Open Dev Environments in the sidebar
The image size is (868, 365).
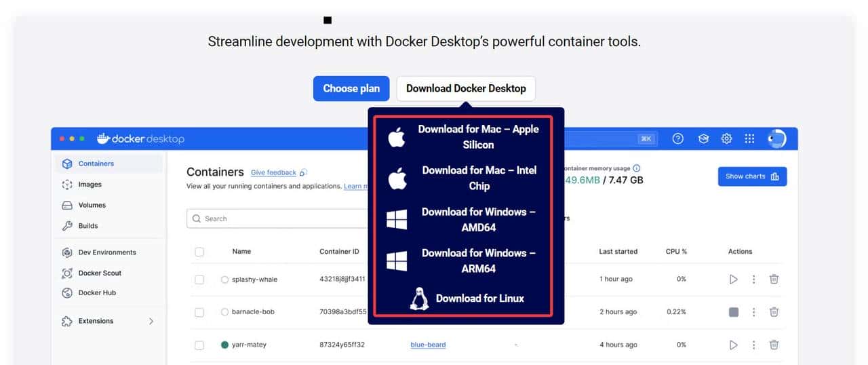coord(108,252)
